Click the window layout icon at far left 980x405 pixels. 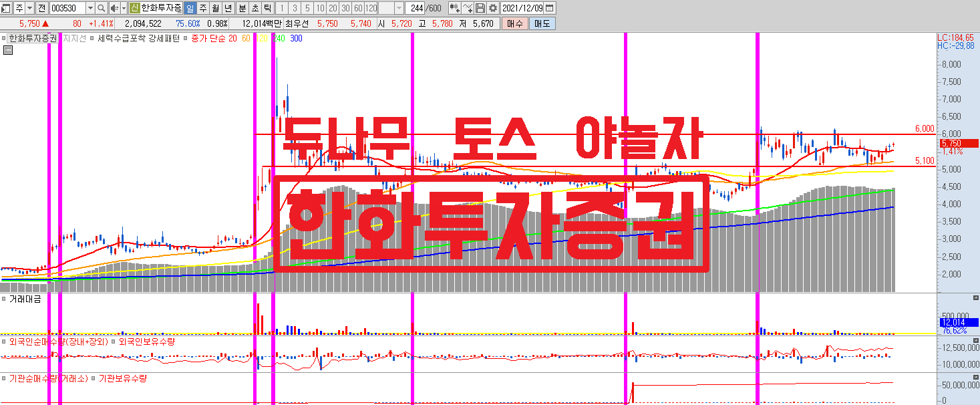pos(6,8)
